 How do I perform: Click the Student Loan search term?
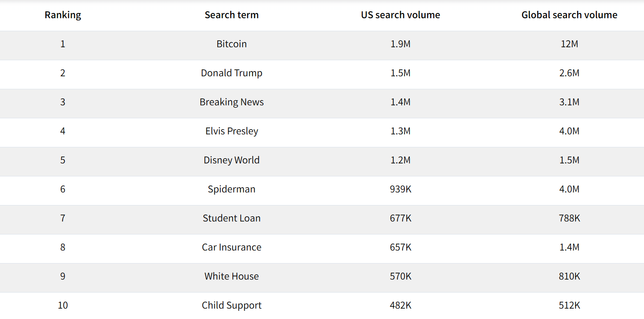coord(232,218)
